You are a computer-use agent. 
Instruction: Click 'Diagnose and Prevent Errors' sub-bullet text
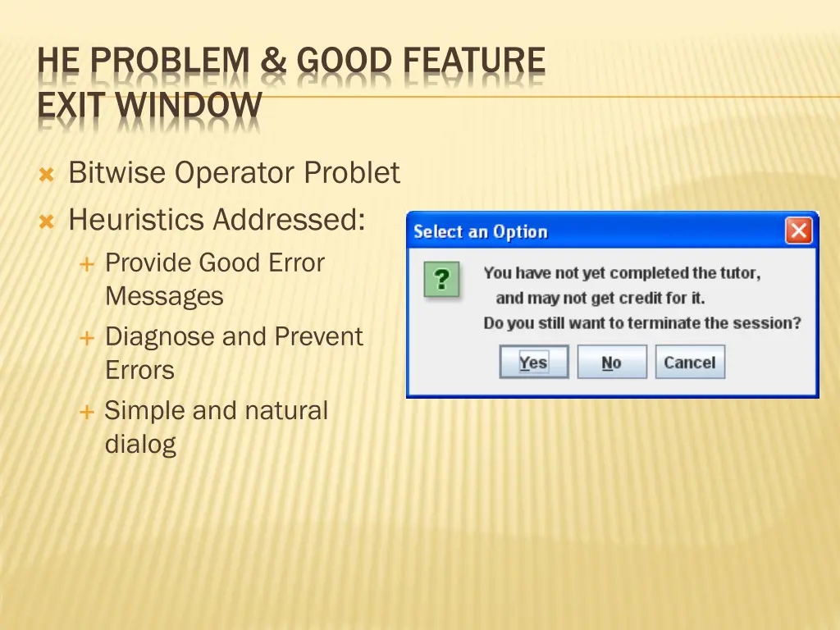234,337
